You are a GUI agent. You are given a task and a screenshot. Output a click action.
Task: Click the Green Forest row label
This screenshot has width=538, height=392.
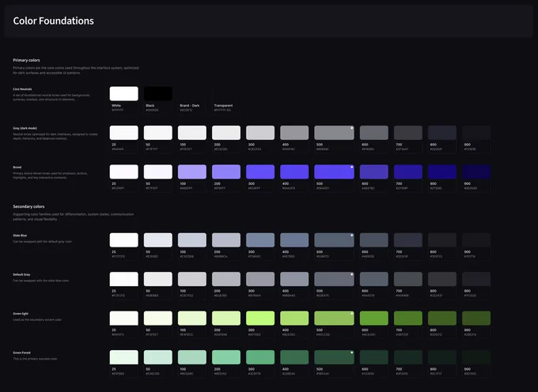click(22, 352)
